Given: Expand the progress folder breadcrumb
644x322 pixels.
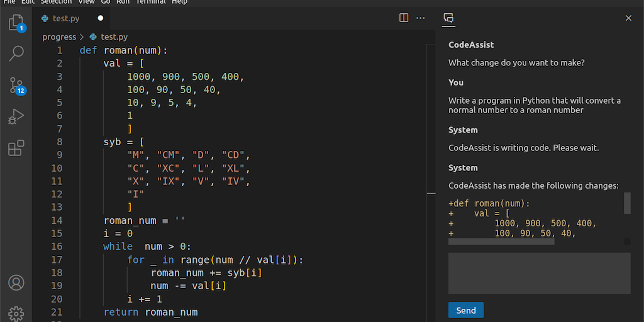Looking at the screenshot, I should 59,37.
